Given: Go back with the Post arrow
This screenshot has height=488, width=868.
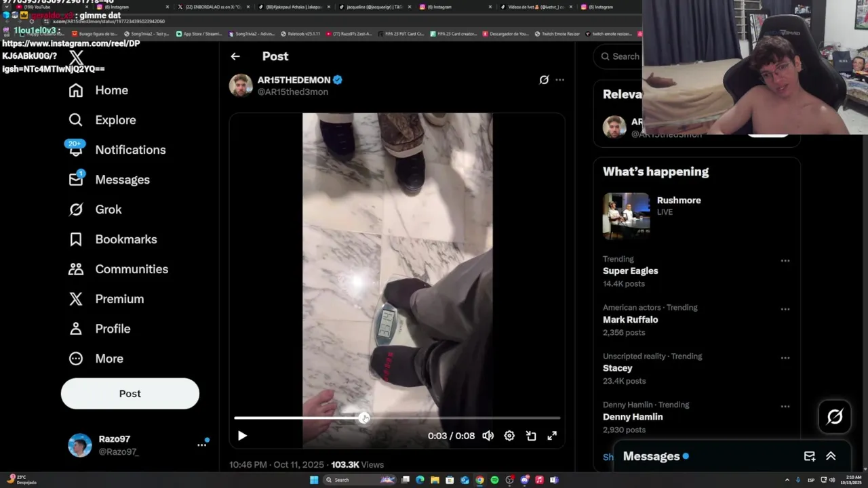Looking at the screenshot, I should click(x=235, y=56).
